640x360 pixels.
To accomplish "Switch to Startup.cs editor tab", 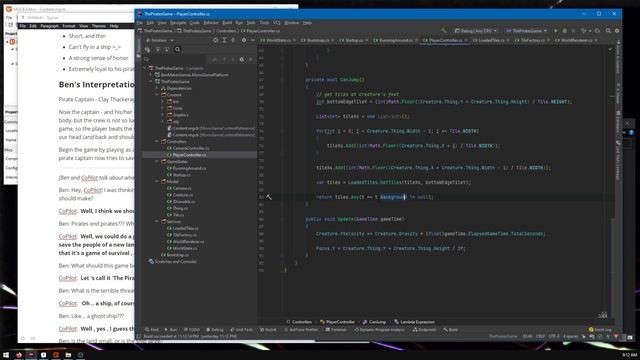I will pos(353,40).
